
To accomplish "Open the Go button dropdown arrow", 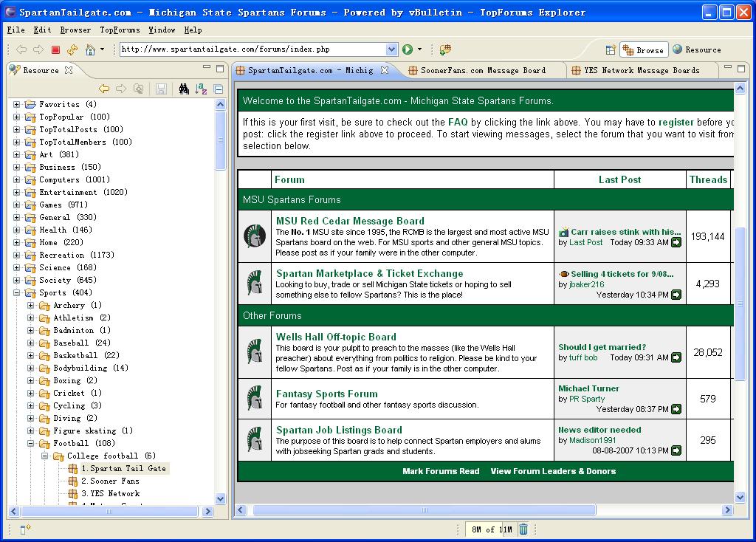I will point(419,49).
